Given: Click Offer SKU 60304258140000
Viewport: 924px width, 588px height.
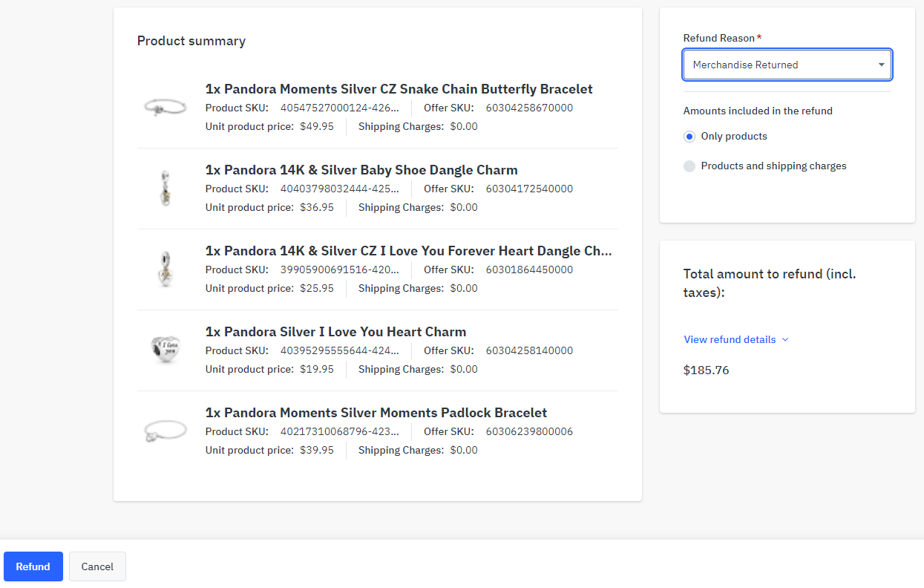Looking at the screenshot, I should coord(529,350).
